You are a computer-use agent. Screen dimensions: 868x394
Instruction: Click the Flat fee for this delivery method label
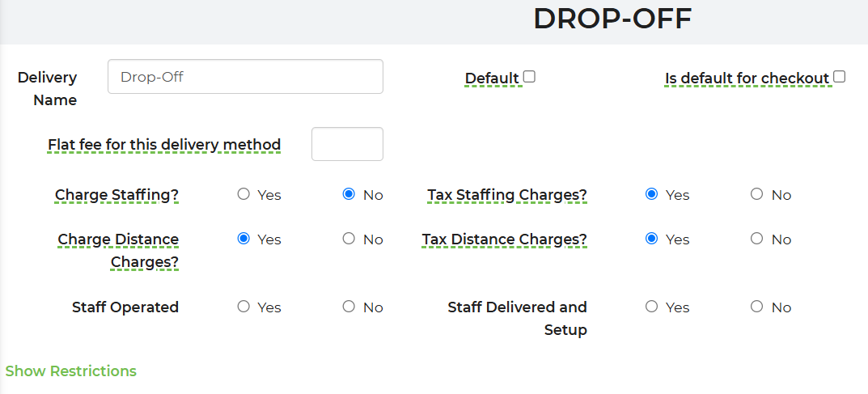coord(164,145)
